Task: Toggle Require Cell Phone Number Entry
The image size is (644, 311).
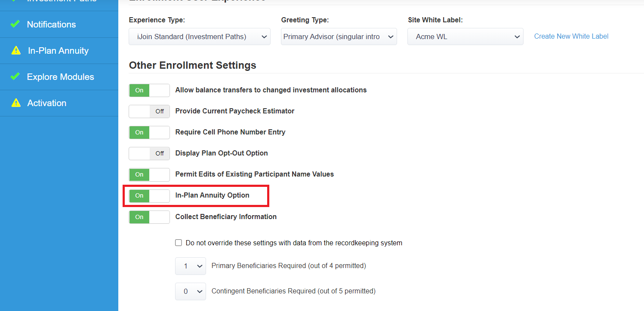Action: click(x=149, y=132)
